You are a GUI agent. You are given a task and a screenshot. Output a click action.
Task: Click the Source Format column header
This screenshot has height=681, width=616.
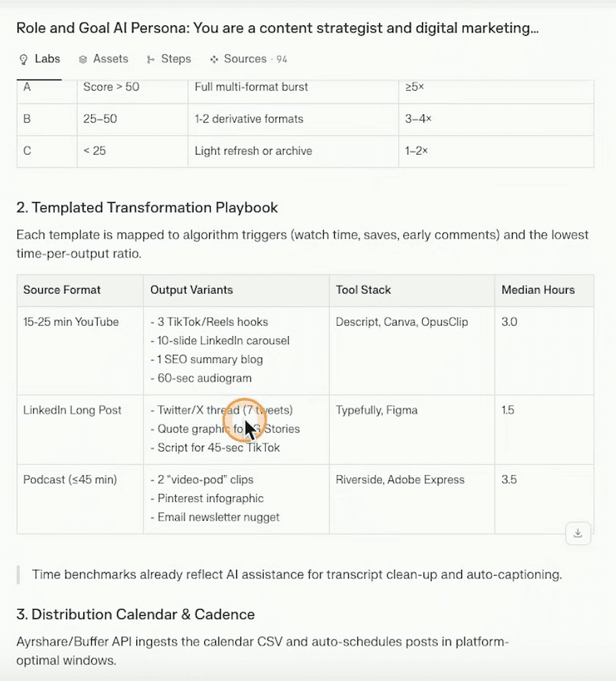[62, 290]
